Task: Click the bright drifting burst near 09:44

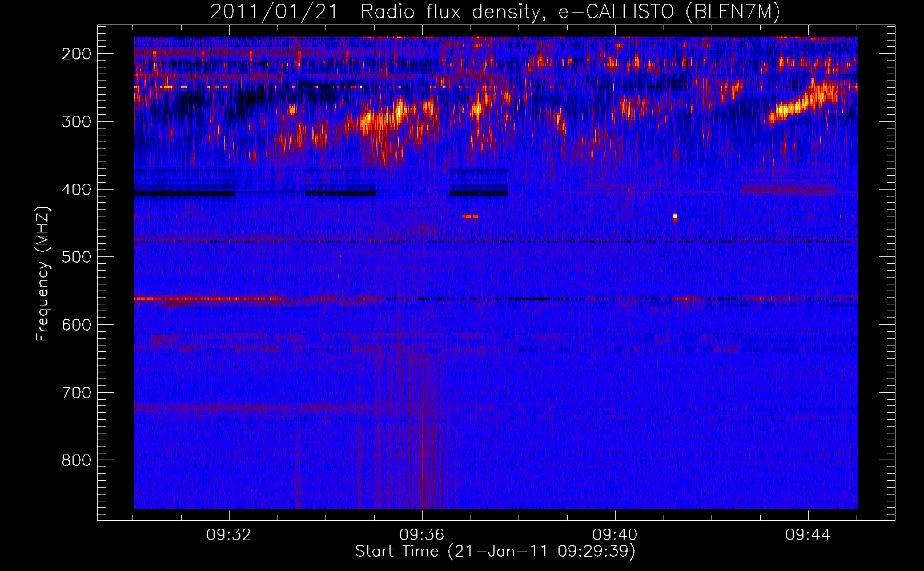Action: click(802, 103)
